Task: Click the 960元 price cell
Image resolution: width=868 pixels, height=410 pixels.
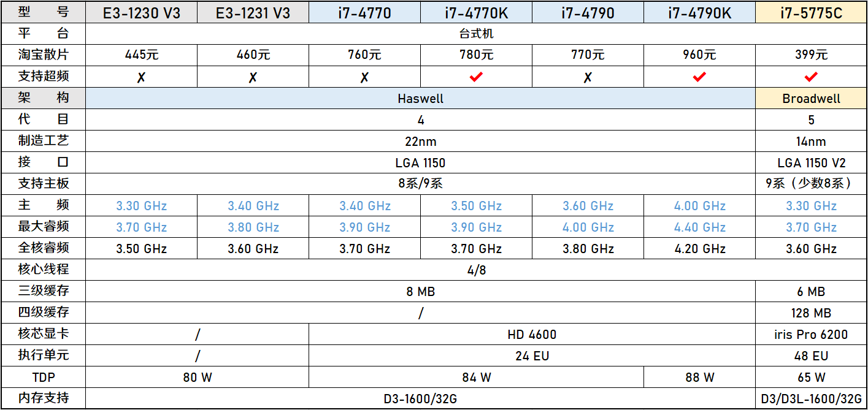Action: tap(700, 55)
